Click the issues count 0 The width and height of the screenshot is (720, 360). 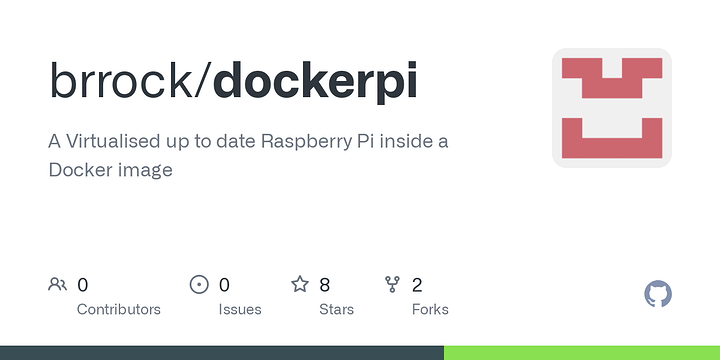coord(224,285)
